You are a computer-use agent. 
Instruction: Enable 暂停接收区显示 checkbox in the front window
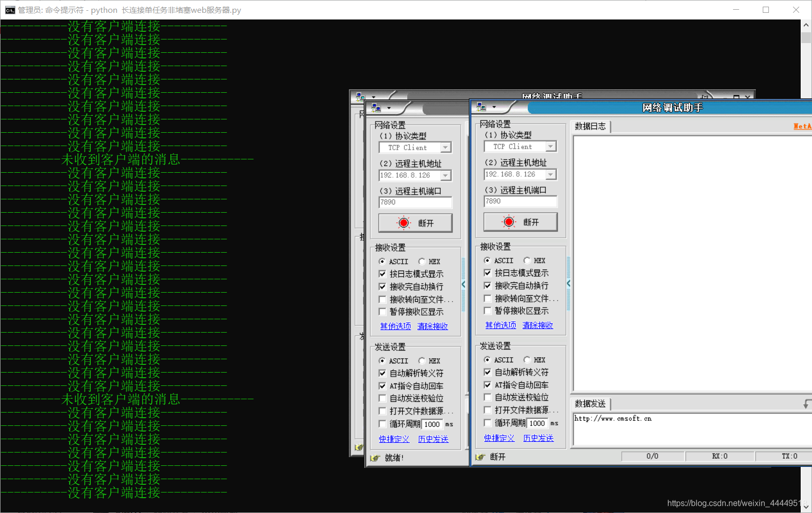(488, 311)
